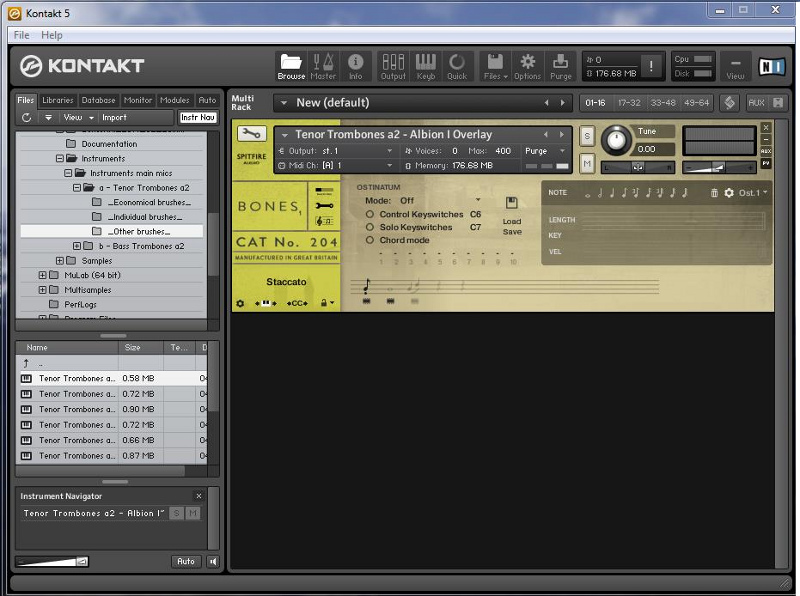Screen dimensions: 800x596
Task: Expand the Samples folder
Action: click(59, 261)
